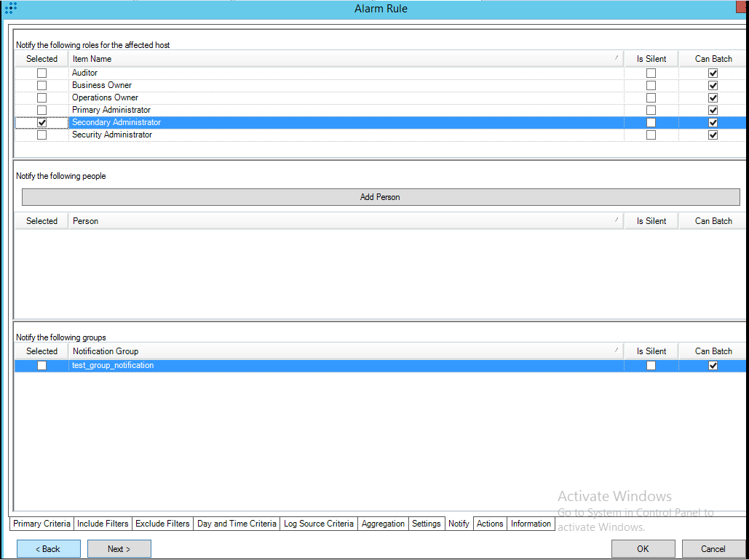
Task: Switch to the Primary Criteria tab
Action: click(x=41, y=524)
